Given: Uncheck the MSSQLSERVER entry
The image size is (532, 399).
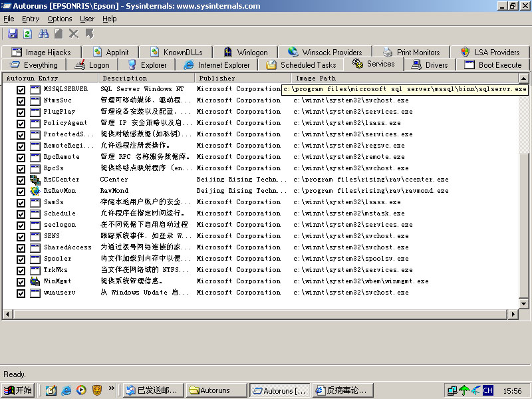Looking at the screenshot, I should [x=21, y=90].
